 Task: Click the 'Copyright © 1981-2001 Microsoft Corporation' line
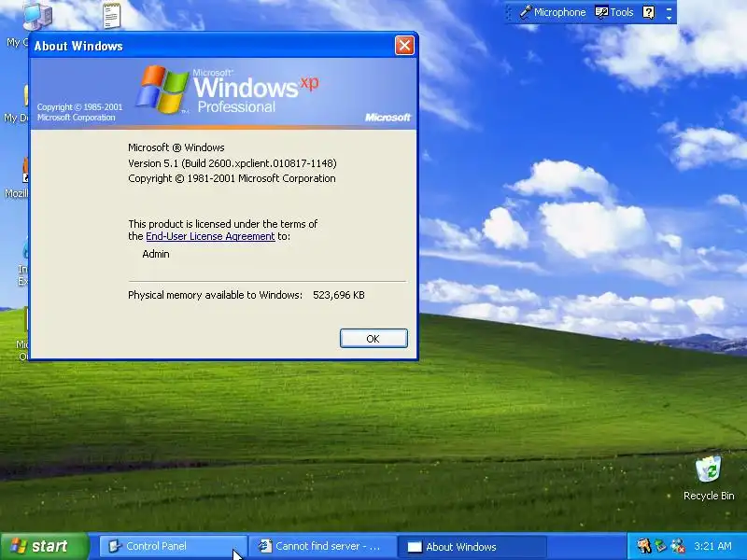pyautogui.click(x=232, y=178)
